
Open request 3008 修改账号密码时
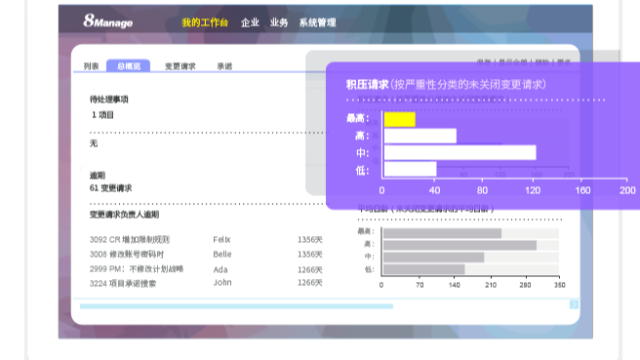(127, 254)
